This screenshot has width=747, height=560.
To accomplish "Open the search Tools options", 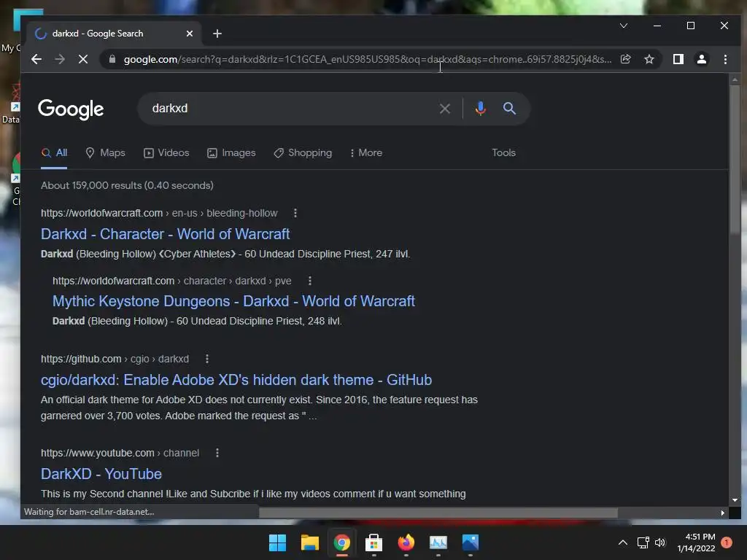I will (x=503, y=153).
